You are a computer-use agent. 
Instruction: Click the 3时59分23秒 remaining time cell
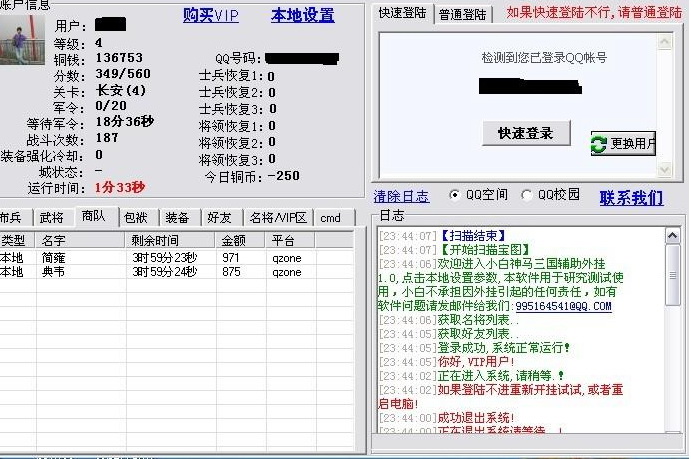click(164, 258)
